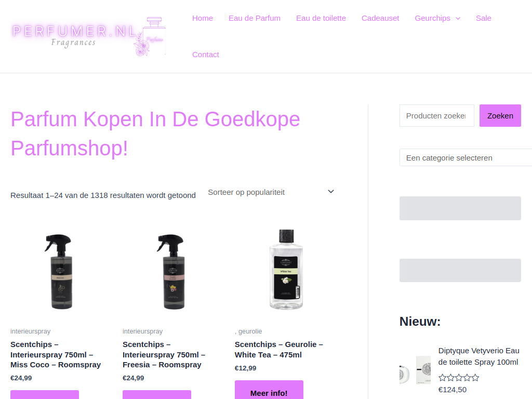Click the Zoeken search button
Viewport: 532px width, 399px height.
coord(500,116)
